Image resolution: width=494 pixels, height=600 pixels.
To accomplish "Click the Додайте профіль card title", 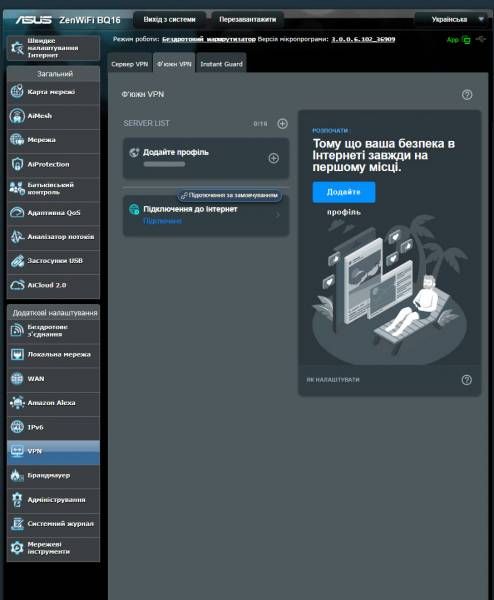I will point(176,152).
